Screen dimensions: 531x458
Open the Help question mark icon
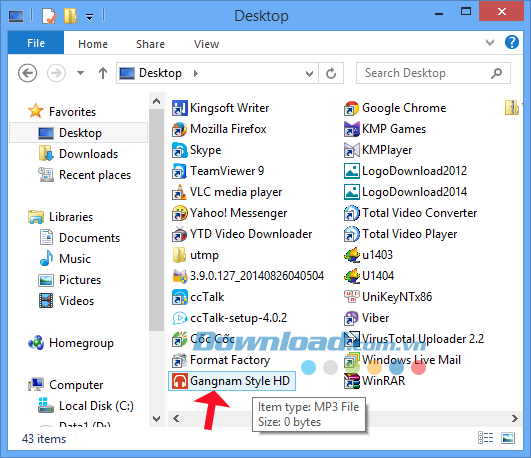(512, 43)
